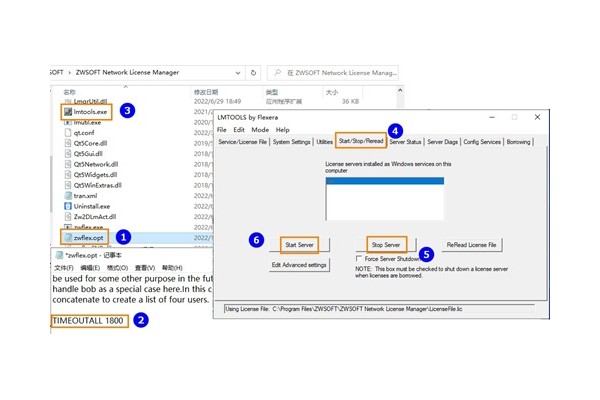Click the TIMEOUTALL 1800 line in Notepad
Image resolution: width=600 pixels, height=400 pixels.
[88, 321]
